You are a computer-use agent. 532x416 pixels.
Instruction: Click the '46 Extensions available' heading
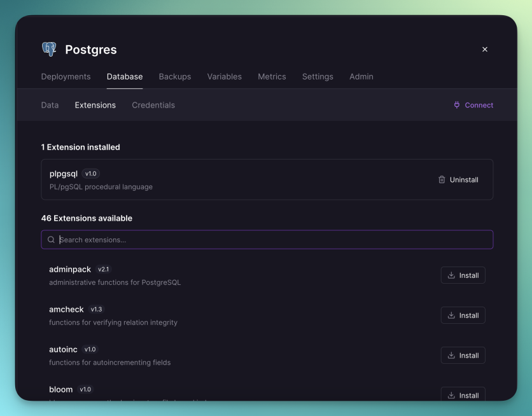click(87, 218)
